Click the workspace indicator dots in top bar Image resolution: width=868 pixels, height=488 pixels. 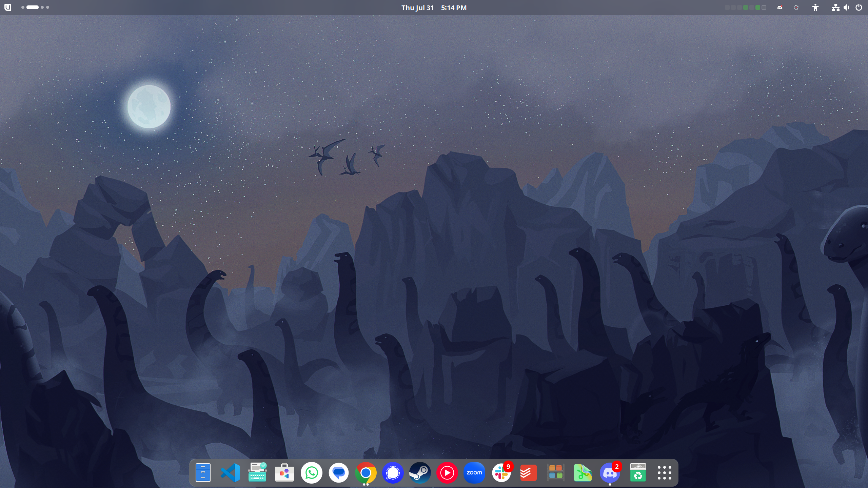35,7
